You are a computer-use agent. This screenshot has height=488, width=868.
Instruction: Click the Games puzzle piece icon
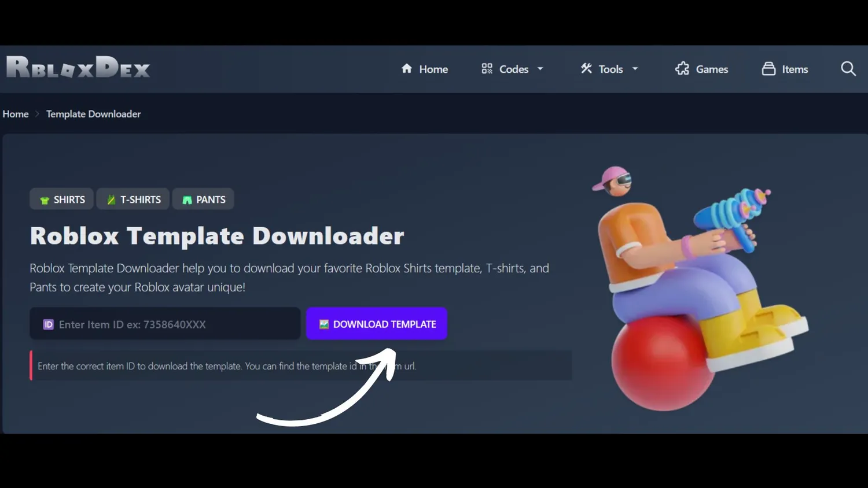[682, 69]
